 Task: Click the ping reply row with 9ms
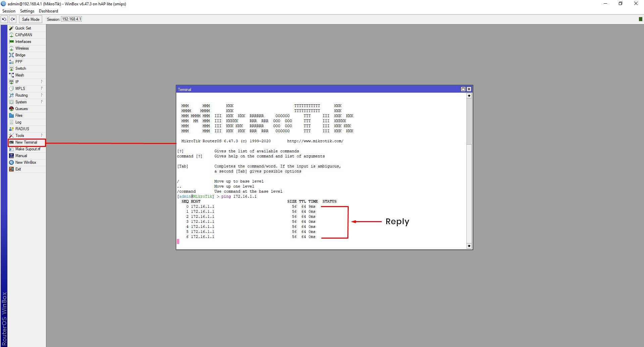[251, 207]
